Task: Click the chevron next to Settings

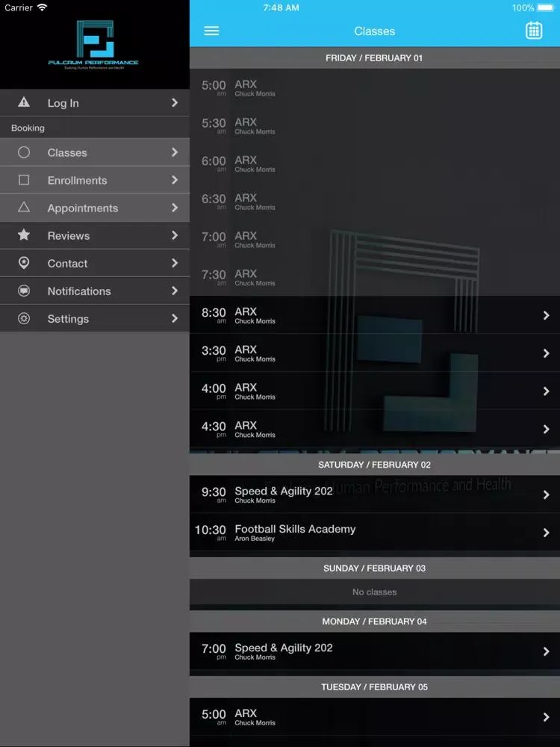Action: coord(175,317)
